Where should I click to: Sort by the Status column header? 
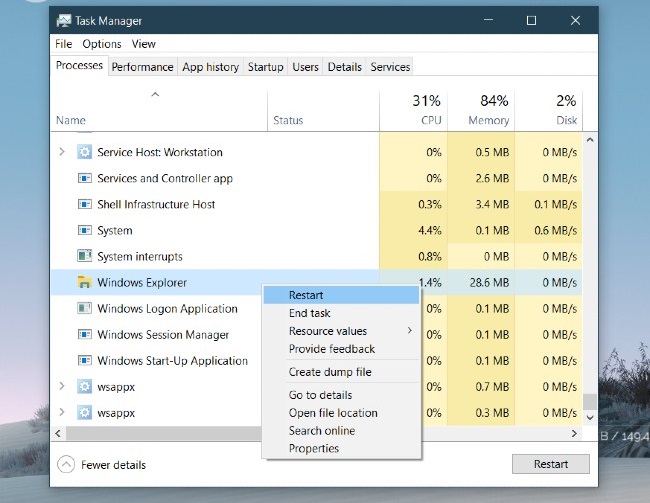(323, 111)
